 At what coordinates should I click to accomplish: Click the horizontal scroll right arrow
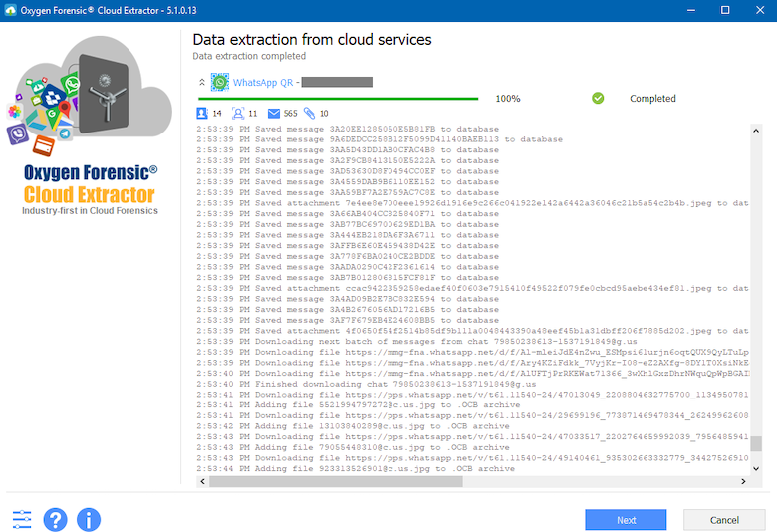(x=743, y=481)
